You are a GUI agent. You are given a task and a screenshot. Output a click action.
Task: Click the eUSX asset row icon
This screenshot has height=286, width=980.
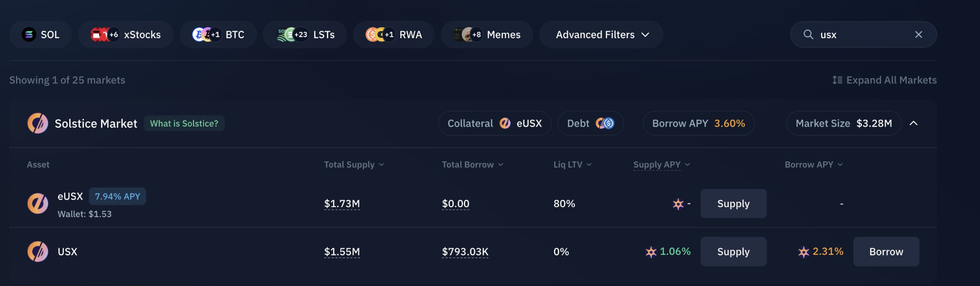tap(38, 204)
